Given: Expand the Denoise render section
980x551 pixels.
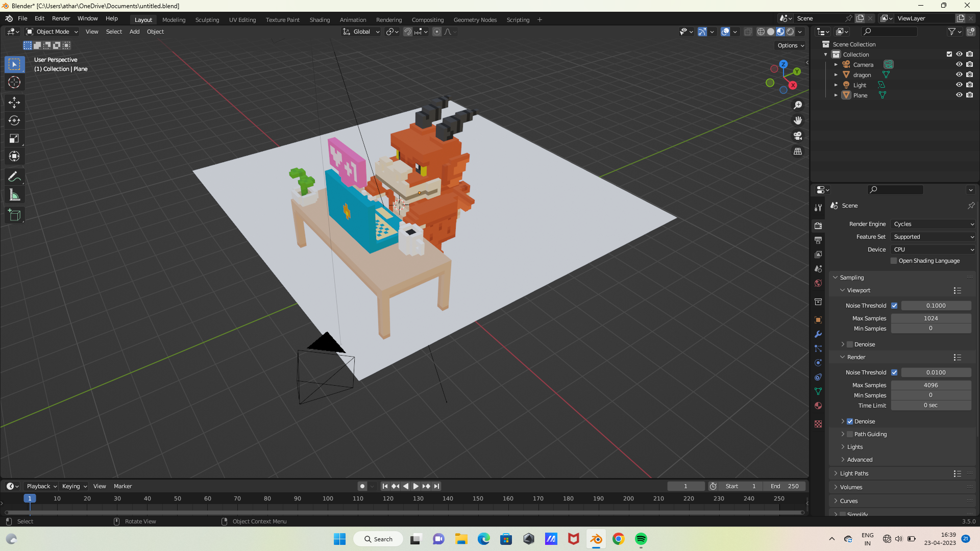Looking at the screenshot, I should (843, 421).
